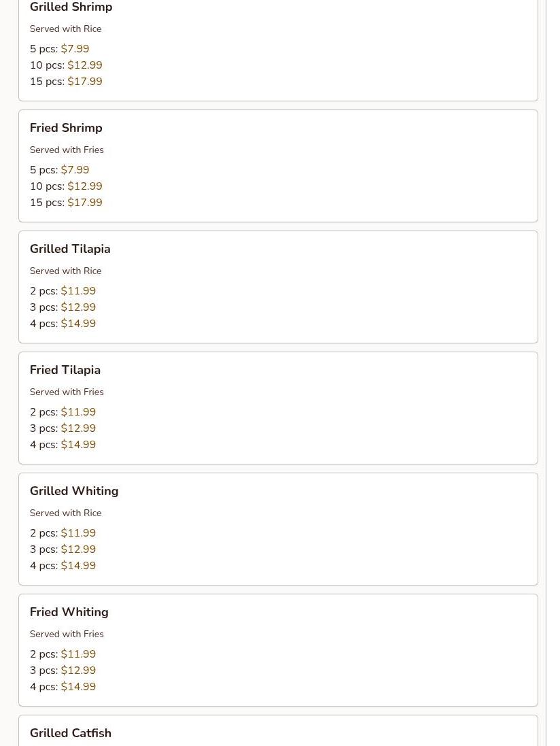Pick Fried Whiting 4 pcs $14.99
Image resolution: width=560 pixels, height=746 pixels.
(x=63, y=687)
